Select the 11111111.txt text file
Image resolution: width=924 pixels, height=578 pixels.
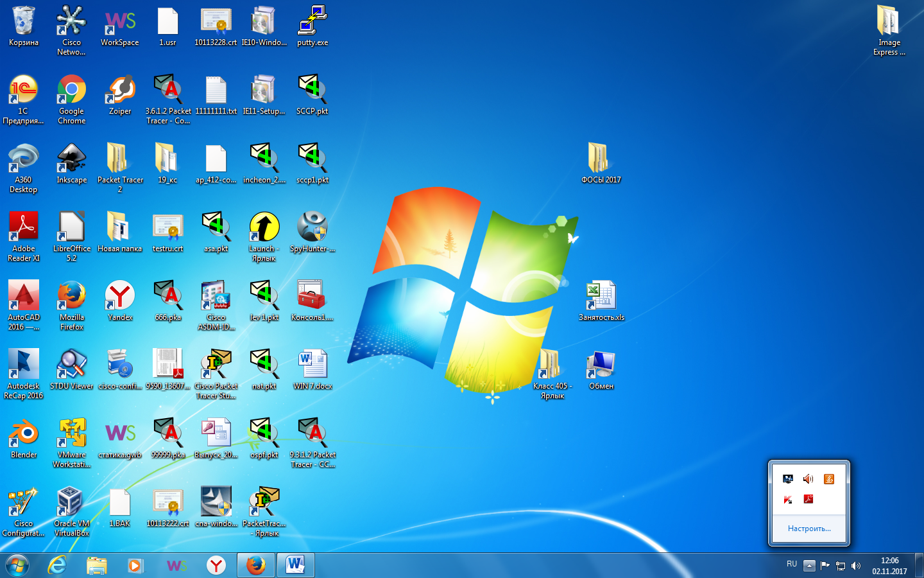point(216,95)
